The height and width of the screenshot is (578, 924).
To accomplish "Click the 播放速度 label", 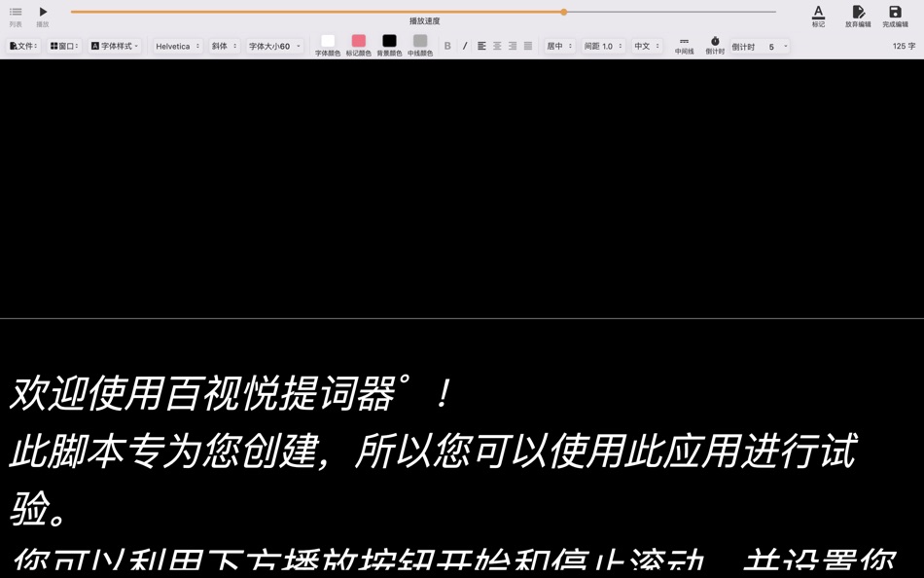I will 425,20.
